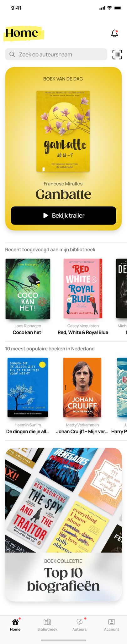127x644 pixels.
Task: Switch to the Auteurs tab label
Action: click(x=80, y=629)
